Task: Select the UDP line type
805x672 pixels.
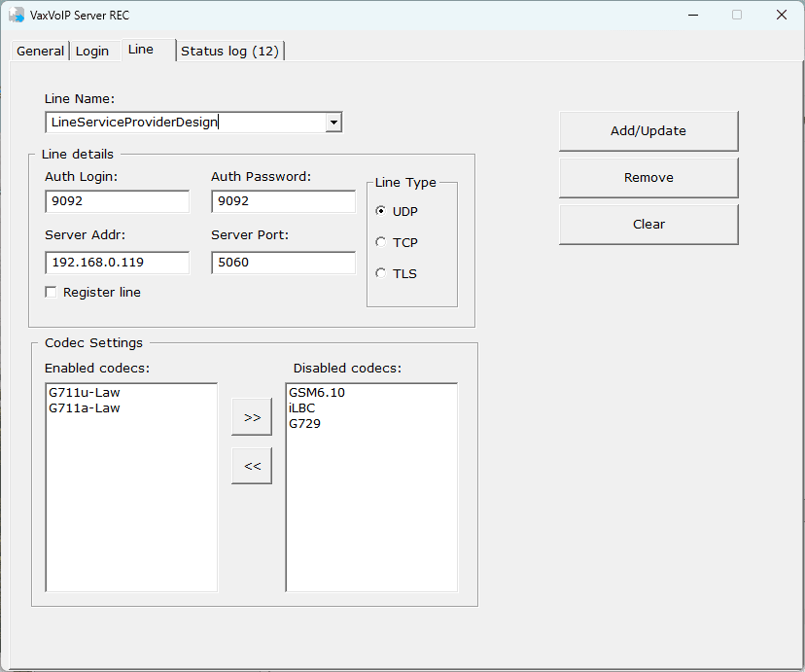Action: [x=380, y=211]
